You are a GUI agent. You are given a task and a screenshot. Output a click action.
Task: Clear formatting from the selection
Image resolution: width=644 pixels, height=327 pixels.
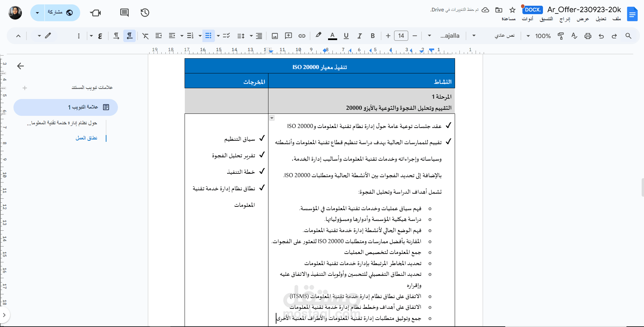point(146,36)
